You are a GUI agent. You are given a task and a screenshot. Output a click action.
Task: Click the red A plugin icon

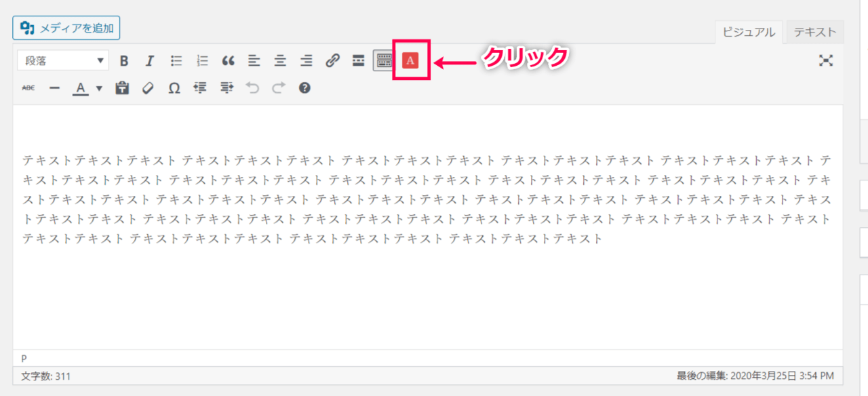point(410,60)
